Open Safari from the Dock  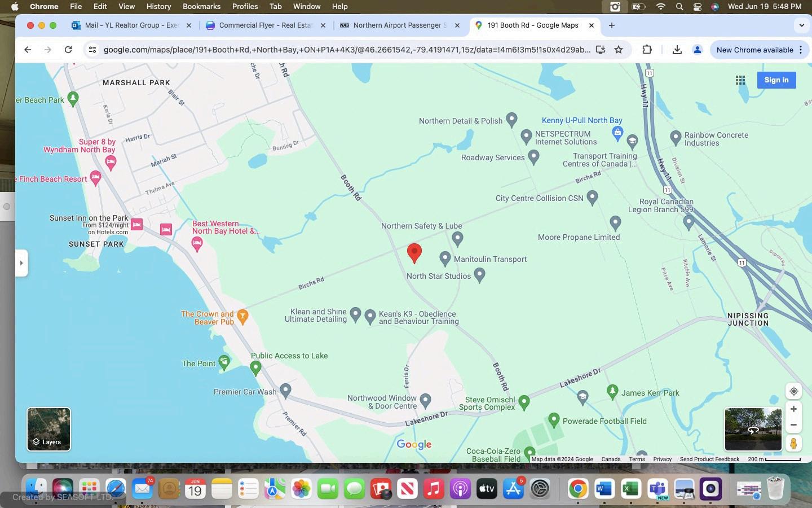(x=116, y=489)
